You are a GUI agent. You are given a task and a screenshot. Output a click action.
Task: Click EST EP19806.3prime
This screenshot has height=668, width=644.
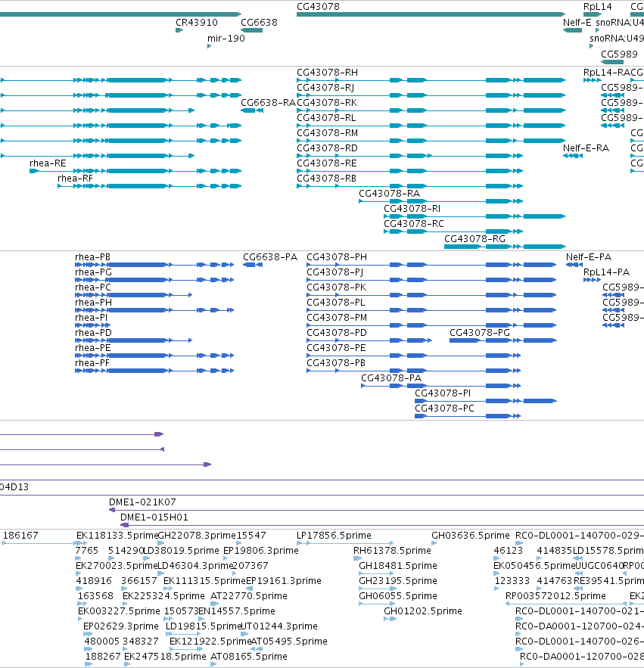(x=226, y=558)
